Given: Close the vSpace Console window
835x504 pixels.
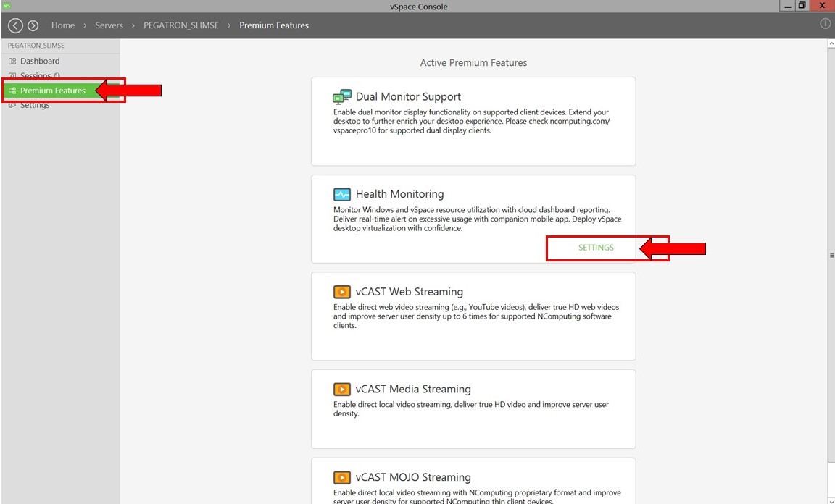Looking at the screenshot, I should (x=822, y=6).
